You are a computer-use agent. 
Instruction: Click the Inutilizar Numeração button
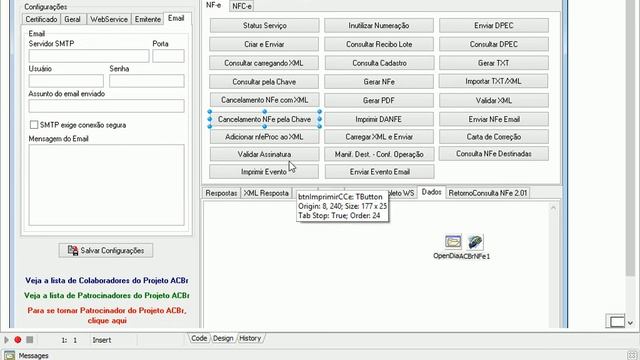click(379, 25)
